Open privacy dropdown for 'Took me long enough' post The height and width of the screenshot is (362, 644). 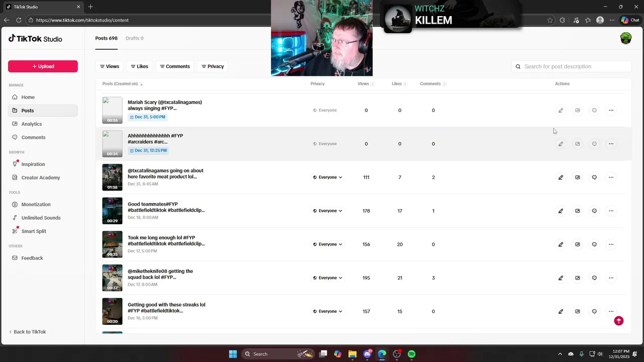328,244
